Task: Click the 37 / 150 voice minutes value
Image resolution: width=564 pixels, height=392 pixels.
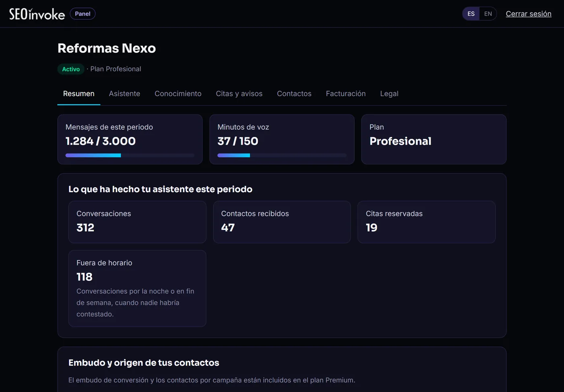Action: click(x=238, y=141)
